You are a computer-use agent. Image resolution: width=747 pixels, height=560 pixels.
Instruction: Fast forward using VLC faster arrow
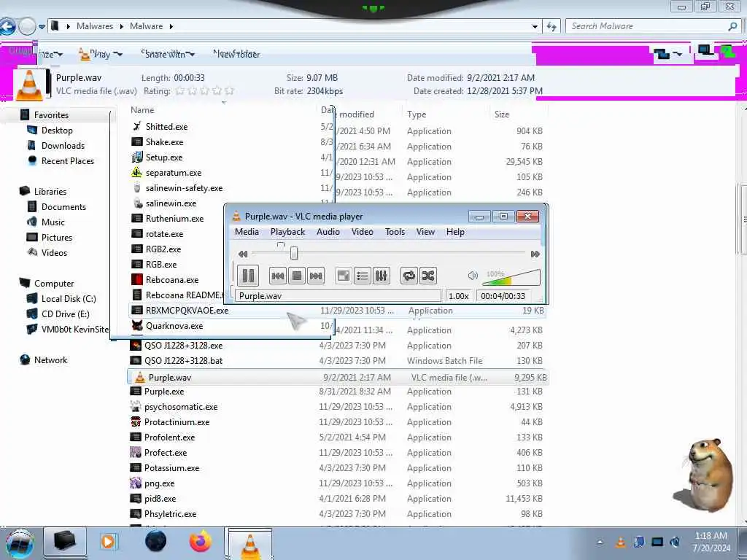coord(535,254)
